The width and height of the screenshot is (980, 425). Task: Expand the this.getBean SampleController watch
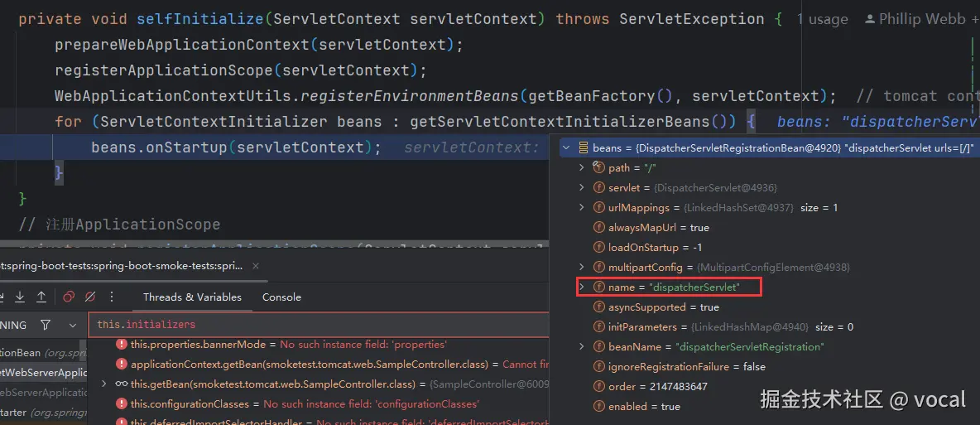[x=103, y=384]
